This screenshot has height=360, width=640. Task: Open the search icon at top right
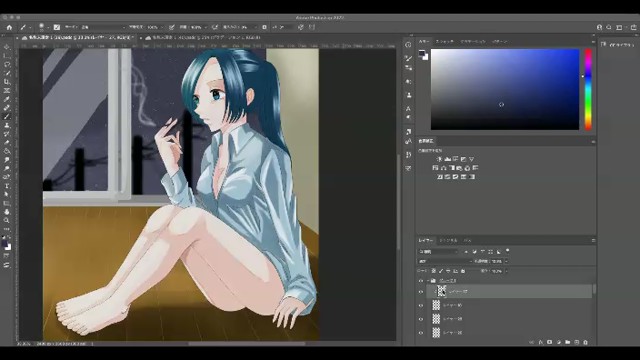tap(609, 27)
